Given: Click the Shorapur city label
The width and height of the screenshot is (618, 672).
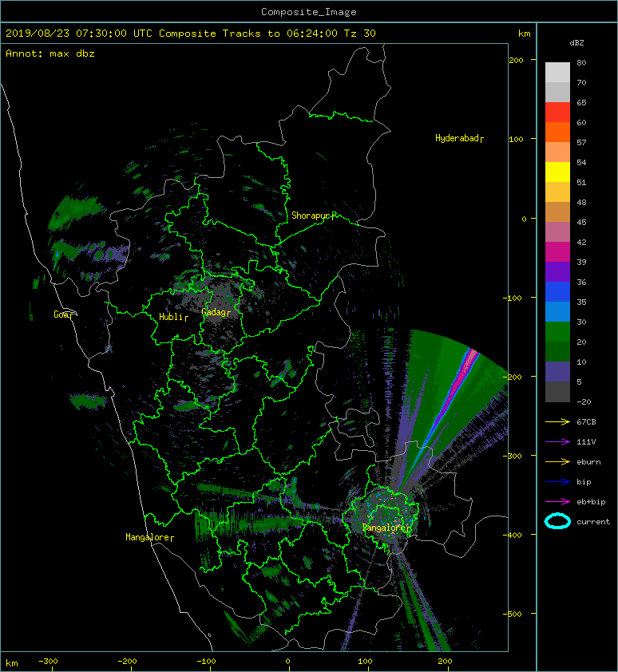Looking at the screenshot, I should coord(313,215).
